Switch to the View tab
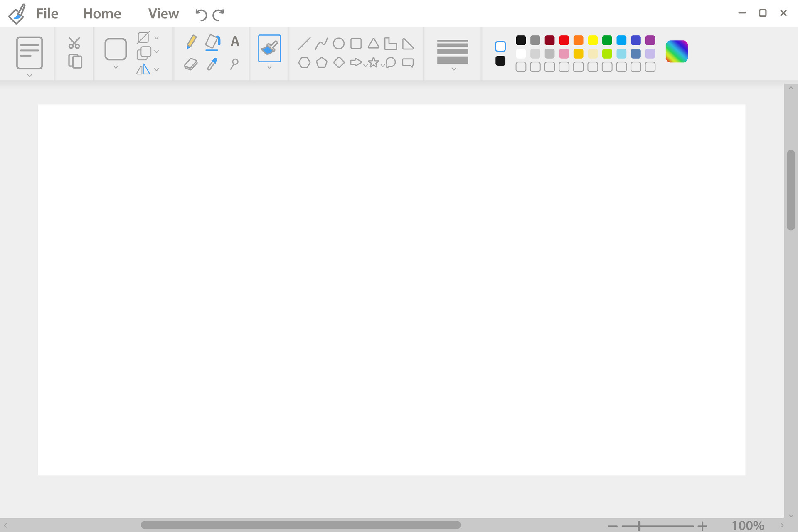The image size is (798, 532). [163, 13]
